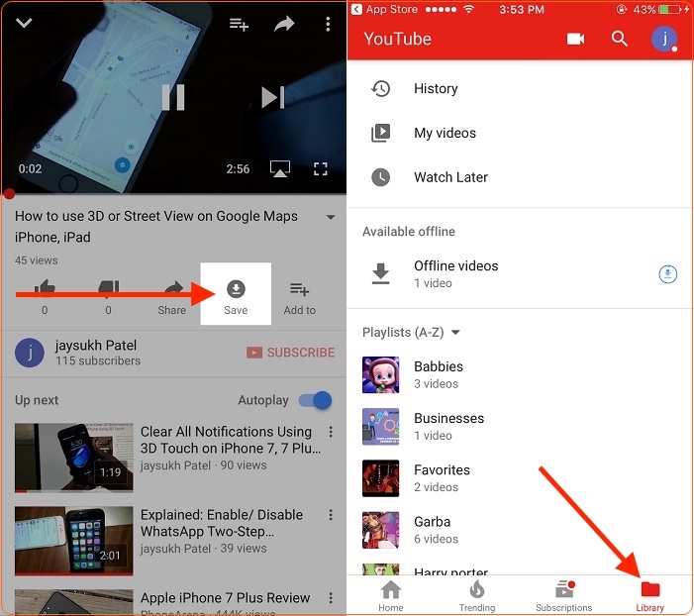Pause the playing video
The height and width of the screenshot is (616, 694).
tap(172, 97)
